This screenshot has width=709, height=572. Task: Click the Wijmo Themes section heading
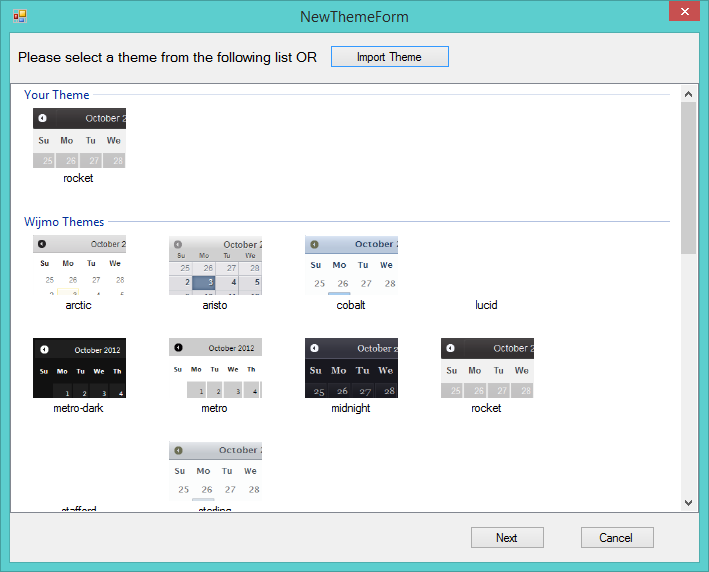64,222
